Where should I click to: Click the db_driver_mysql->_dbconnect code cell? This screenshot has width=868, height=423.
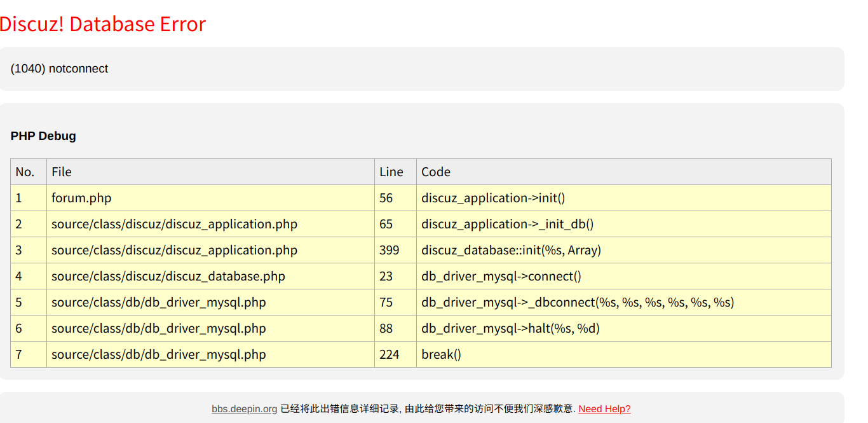(624, 302)
